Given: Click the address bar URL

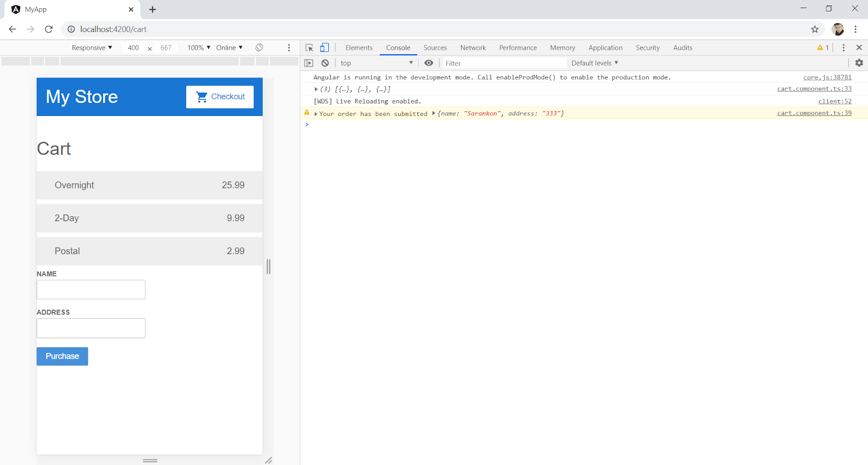Looking at the screenshot, I should [113, 29].
